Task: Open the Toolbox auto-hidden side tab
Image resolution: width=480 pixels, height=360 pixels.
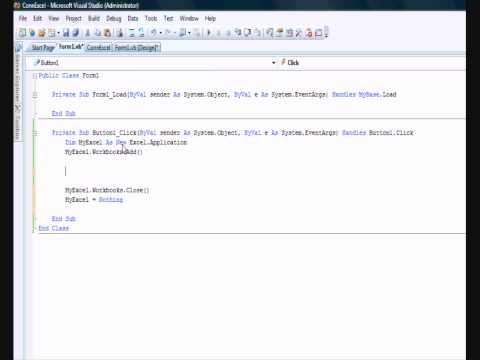Action: pos(18,123)
